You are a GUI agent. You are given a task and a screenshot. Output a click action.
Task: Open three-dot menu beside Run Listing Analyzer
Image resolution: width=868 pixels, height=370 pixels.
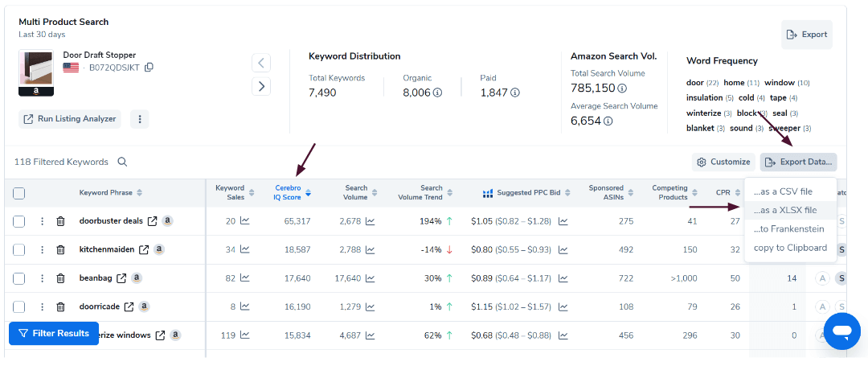pos(139,119)
